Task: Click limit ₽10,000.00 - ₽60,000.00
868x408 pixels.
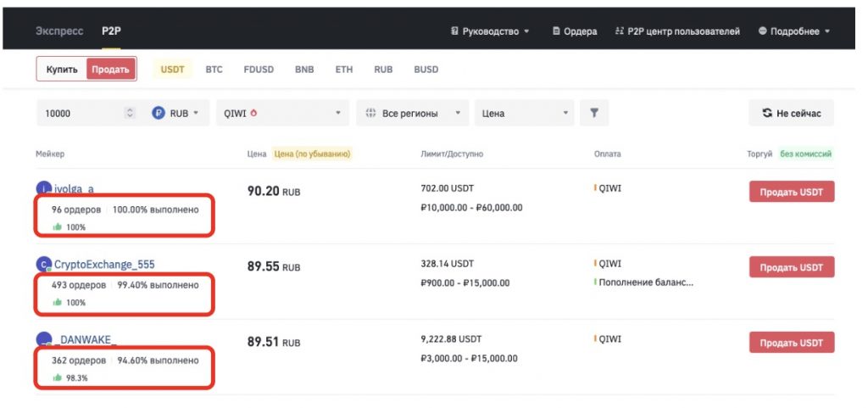Action: click(x=471, y=208)
